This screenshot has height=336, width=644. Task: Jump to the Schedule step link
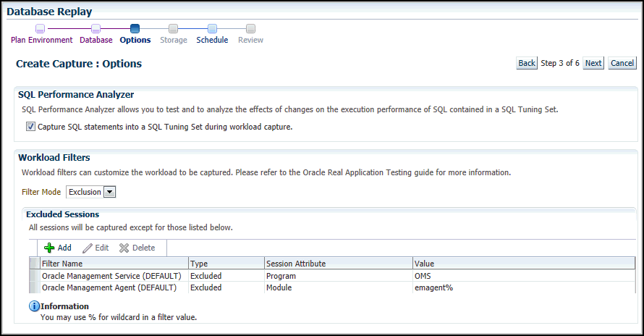(212, 41)
